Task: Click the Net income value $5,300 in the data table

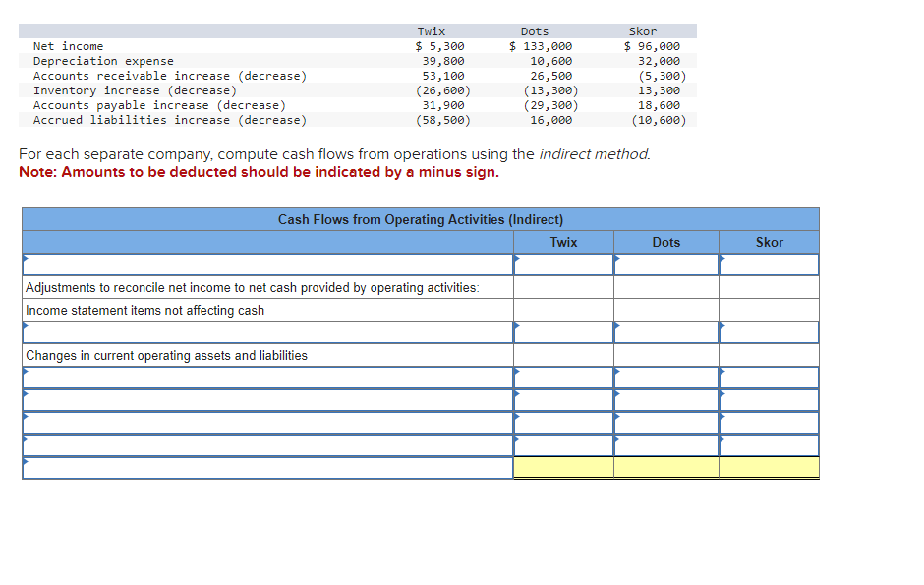Action: tap(441, 45)
